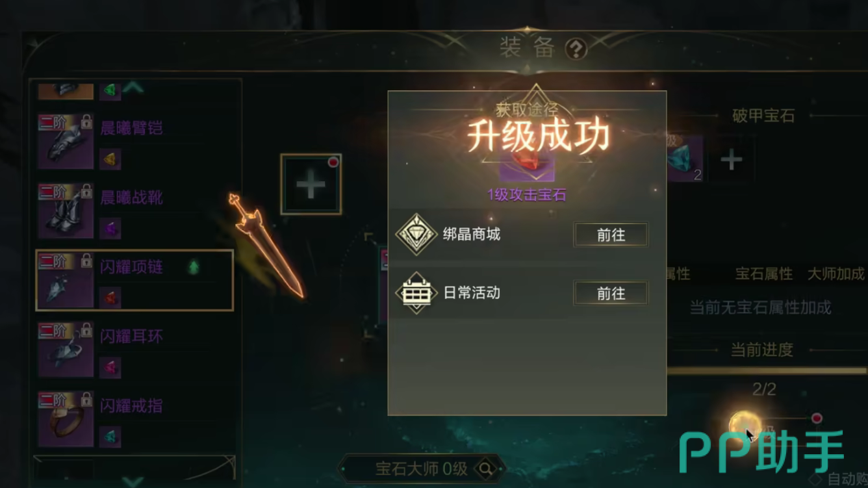This screenshot has height=488, width=868.
Task: Switch to the 大师加成 tab
Action: pos(836,274)
